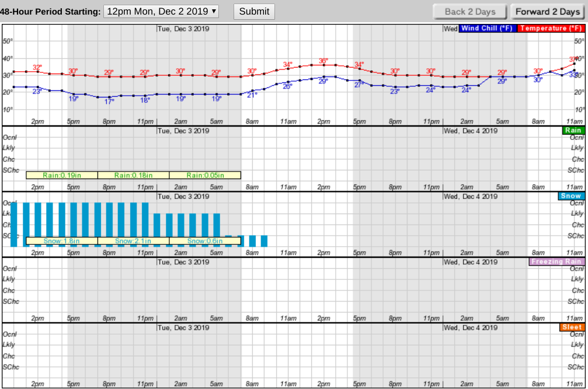Click the orange Sleet legend tag
588x389 pixels.
572,327
